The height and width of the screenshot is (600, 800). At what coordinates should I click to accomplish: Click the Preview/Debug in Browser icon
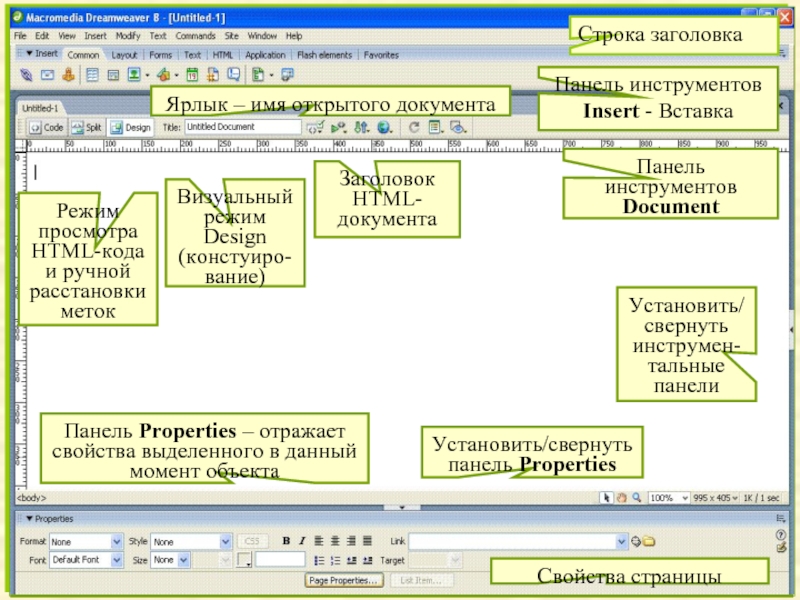click(338, 127)
